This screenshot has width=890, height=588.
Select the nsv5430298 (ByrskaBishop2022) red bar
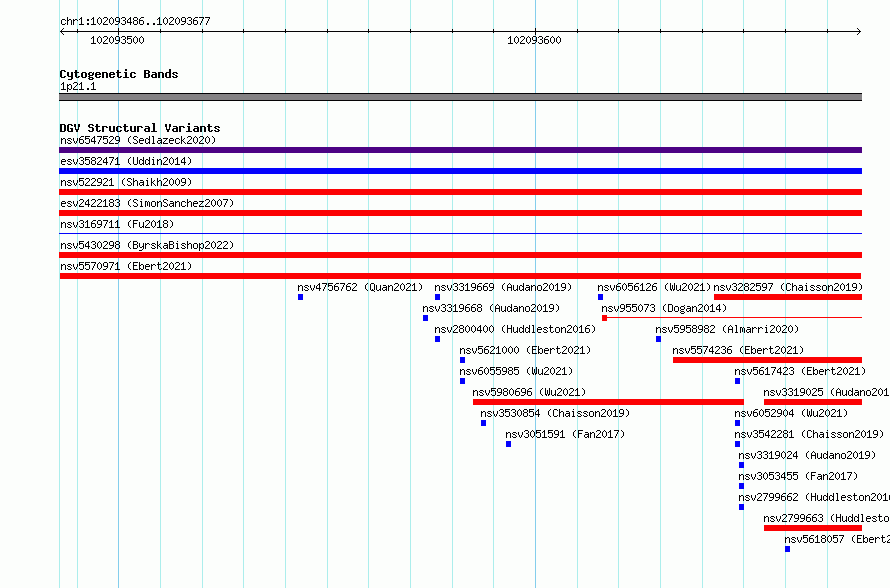click(460, 255)
